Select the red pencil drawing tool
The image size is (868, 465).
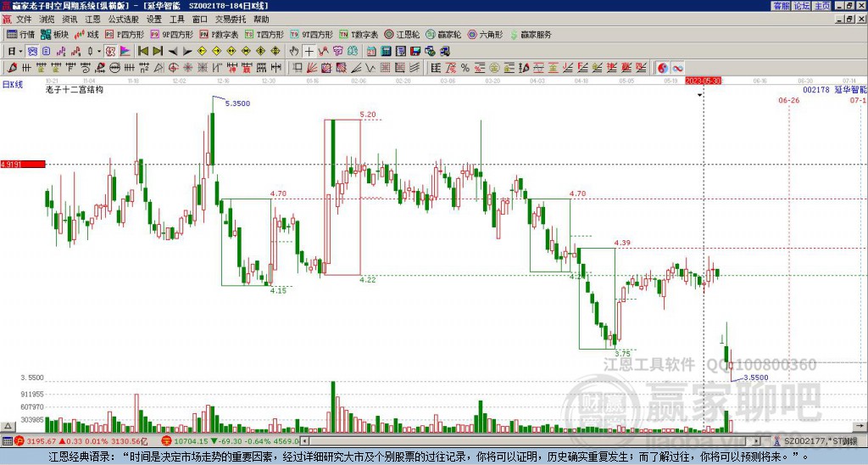tap(12, 68)
